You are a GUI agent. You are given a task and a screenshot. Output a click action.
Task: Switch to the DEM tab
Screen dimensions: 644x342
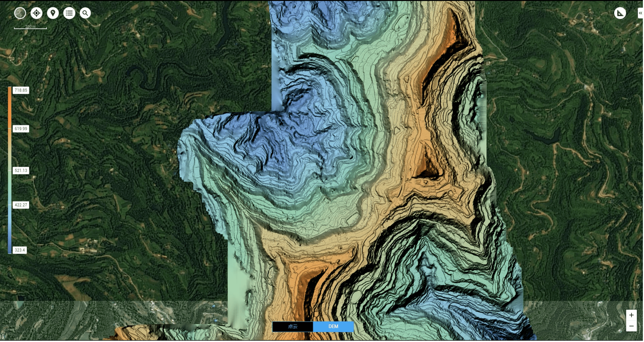point(333,327)
